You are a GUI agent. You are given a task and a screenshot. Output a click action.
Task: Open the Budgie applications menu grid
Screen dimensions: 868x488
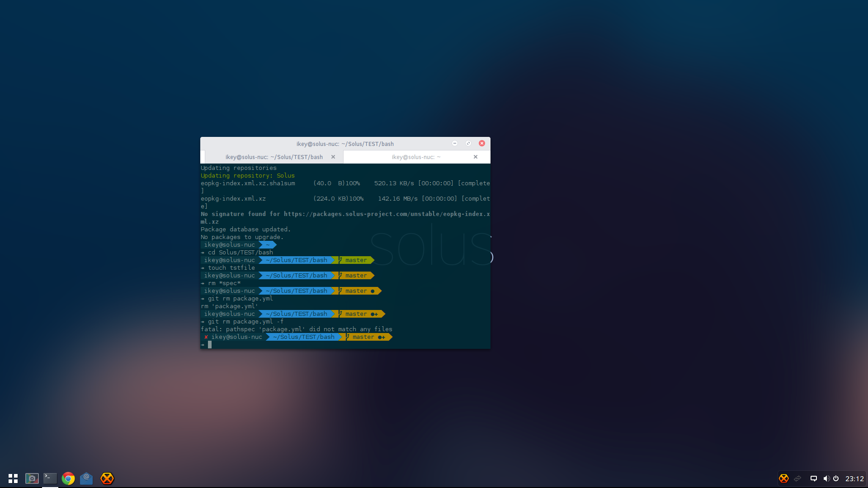tap(13, 479)
